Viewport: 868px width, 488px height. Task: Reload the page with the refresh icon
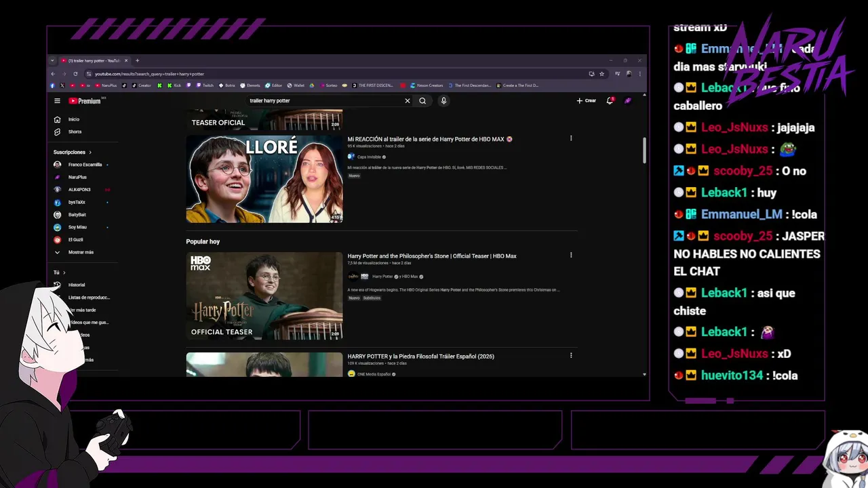[x=75, y=74]
